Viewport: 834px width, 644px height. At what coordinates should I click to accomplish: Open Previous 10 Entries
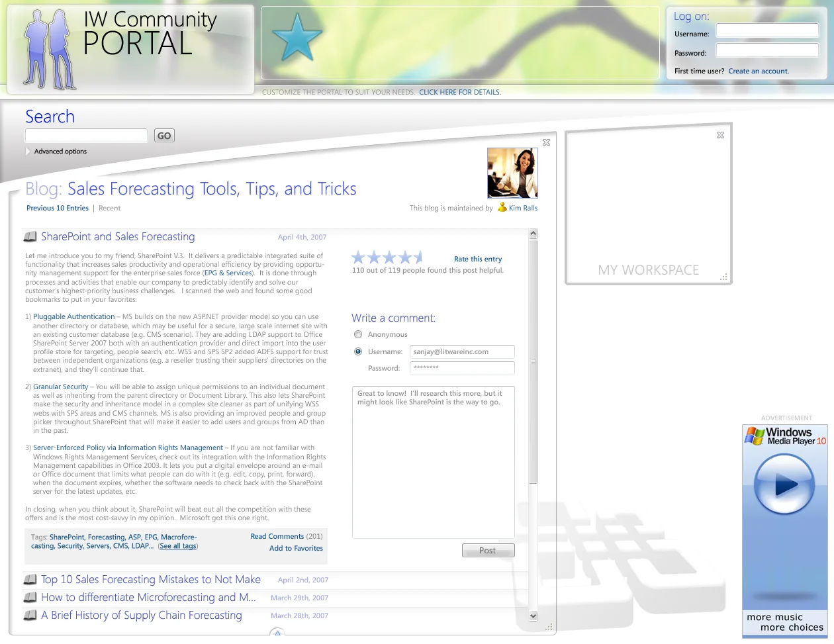point(58,208)
